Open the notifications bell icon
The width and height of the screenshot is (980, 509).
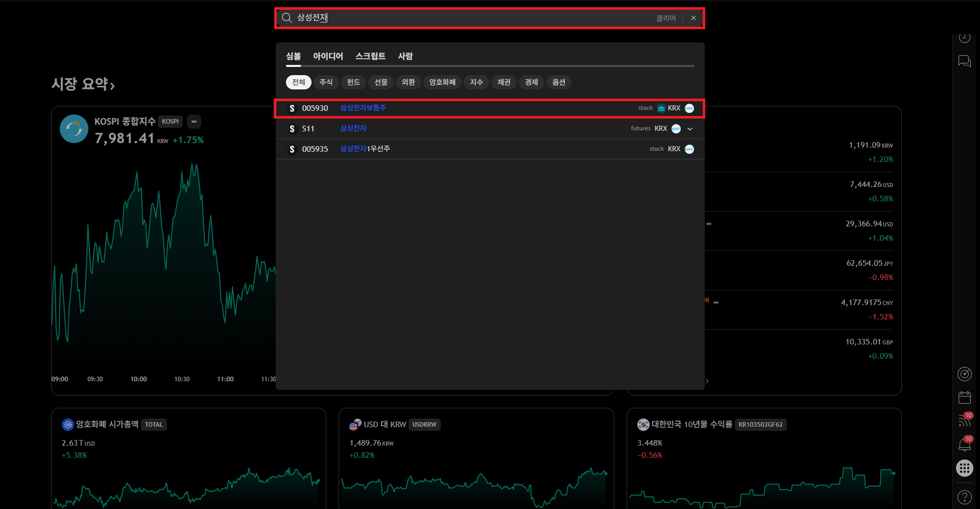click(x=964, y=445)
